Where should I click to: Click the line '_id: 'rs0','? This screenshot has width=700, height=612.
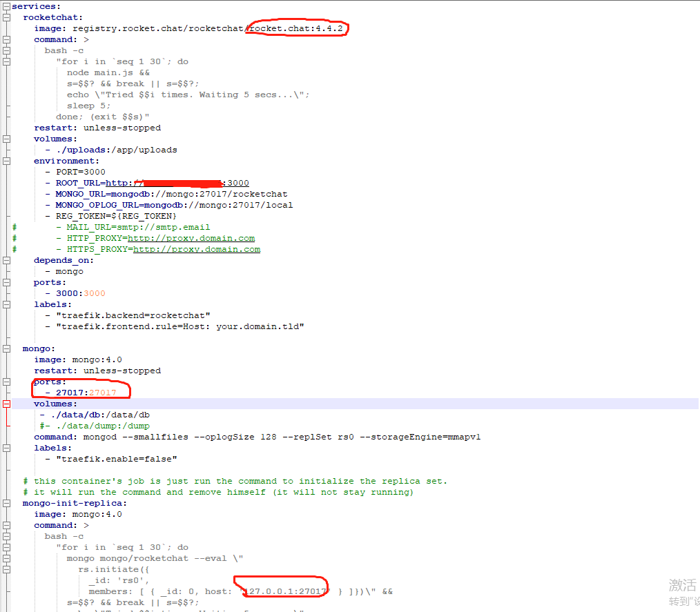pyautogui.click(x=119, y=581)
